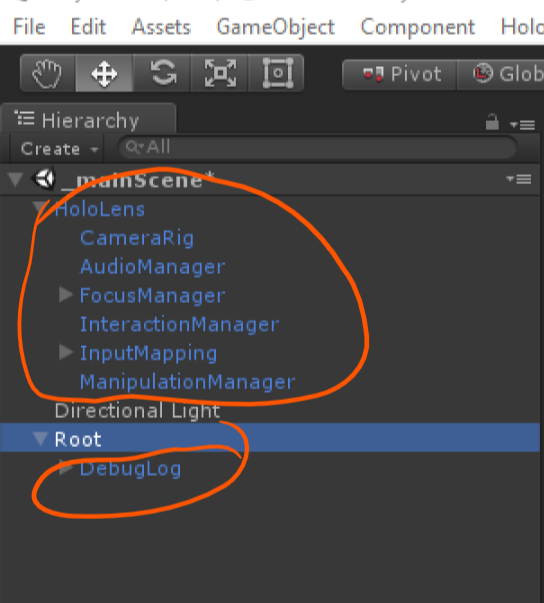
Task: Select the Rotate tool
Action: click(162, 73)
